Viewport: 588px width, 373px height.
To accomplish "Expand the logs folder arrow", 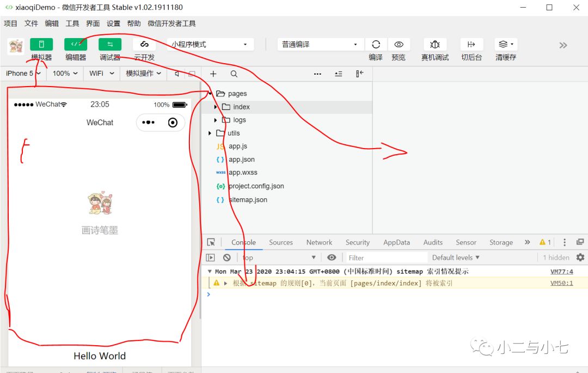I will [215, 120].
